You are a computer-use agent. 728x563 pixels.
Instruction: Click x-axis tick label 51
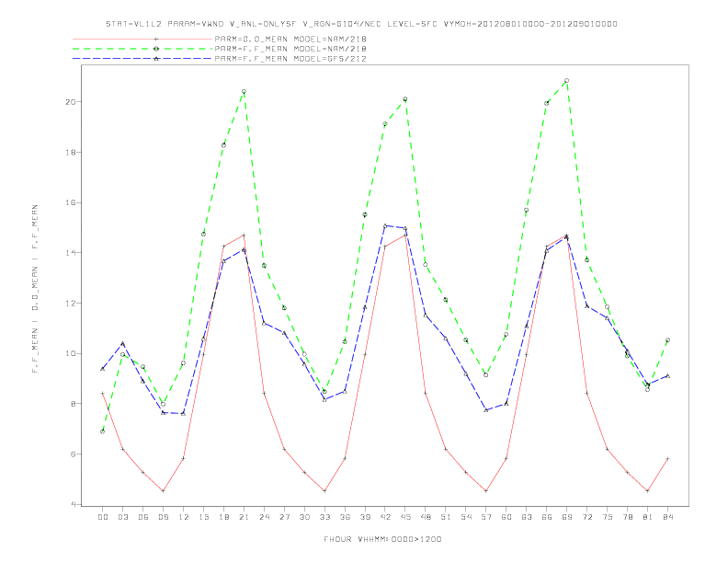tap(446, 517)
